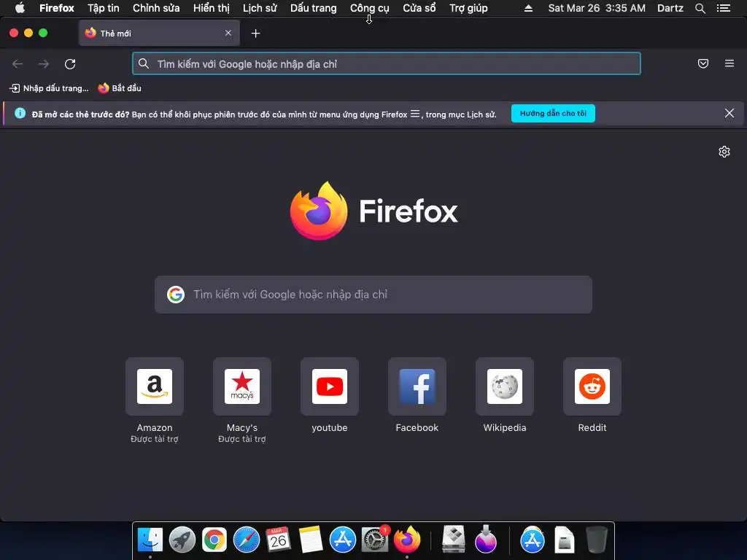Click the Google logo in search box
Viewport: 747px width, 560px height.
[x=176, y=295]
